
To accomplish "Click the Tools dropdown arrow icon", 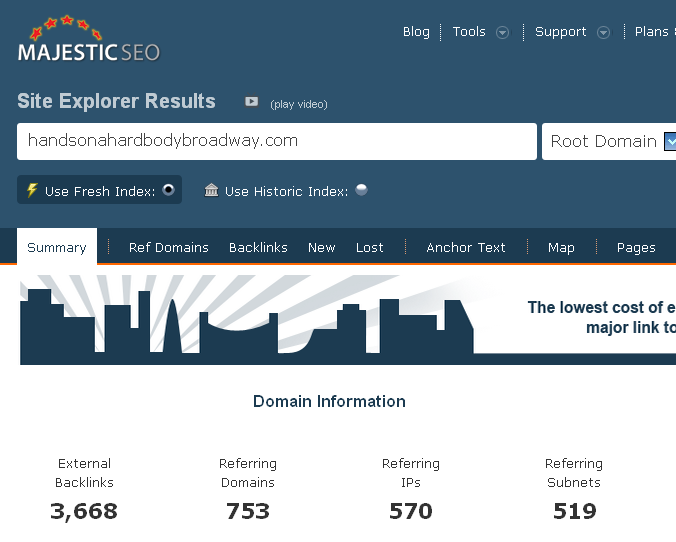I will pos(502,32).
